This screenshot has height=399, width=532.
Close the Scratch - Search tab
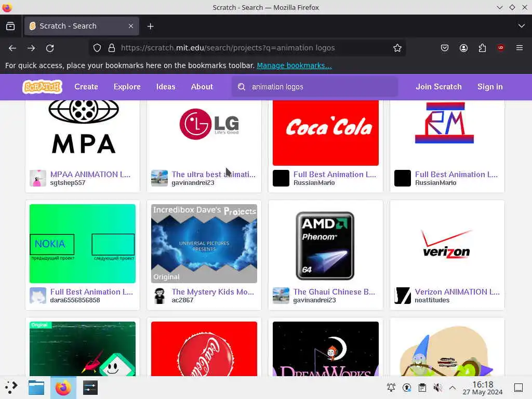(x=131, y=26)
